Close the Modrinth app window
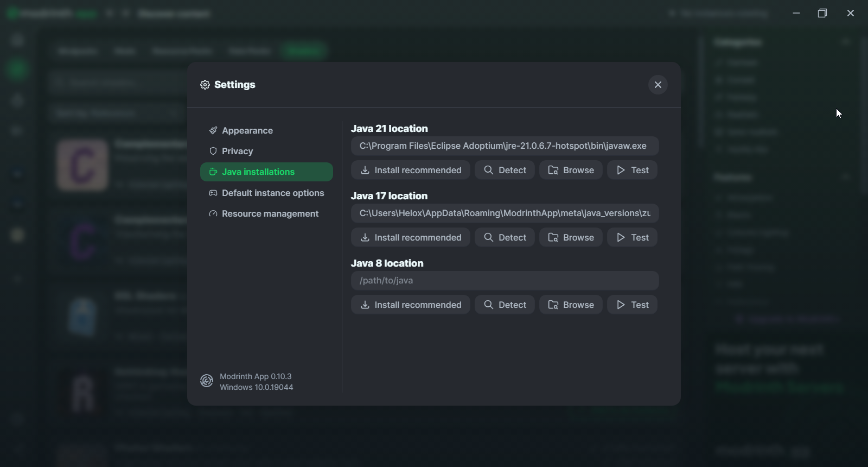 tap(850, 13)
